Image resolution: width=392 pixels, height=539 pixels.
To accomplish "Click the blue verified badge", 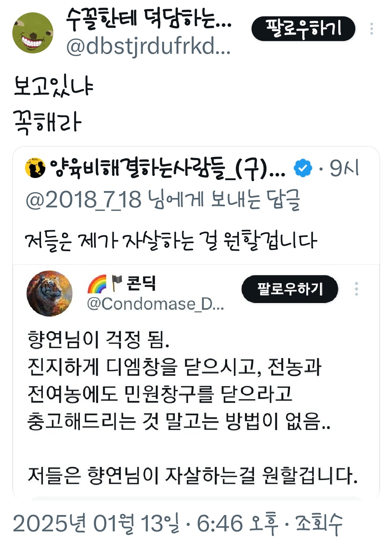I will [x=303, y=168].
